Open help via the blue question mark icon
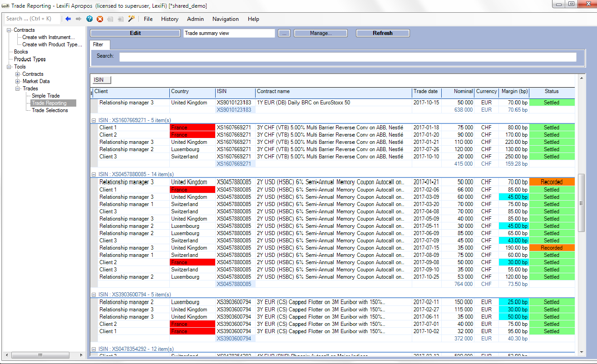Screen dimensions: 597x364 [89, 19]
